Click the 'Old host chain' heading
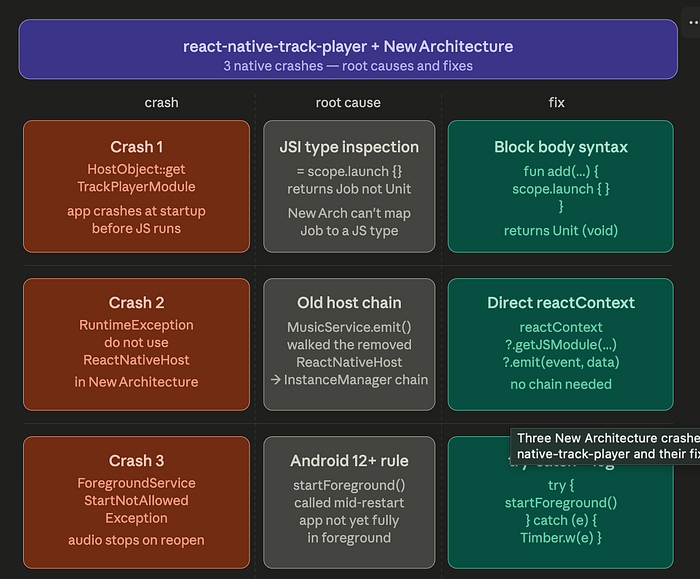The width and height of the screenshot is (700, 579). [x=349, y=303]
